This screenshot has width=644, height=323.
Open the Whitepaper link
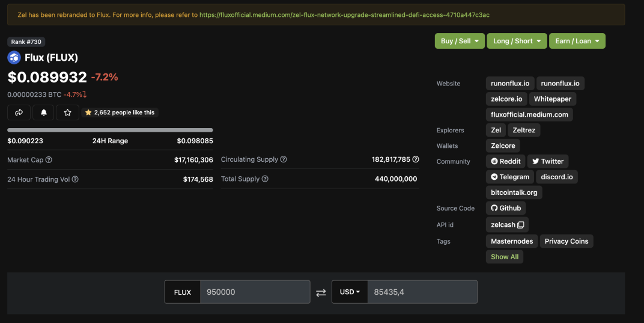pyautogui.click(x=553, y=99)
